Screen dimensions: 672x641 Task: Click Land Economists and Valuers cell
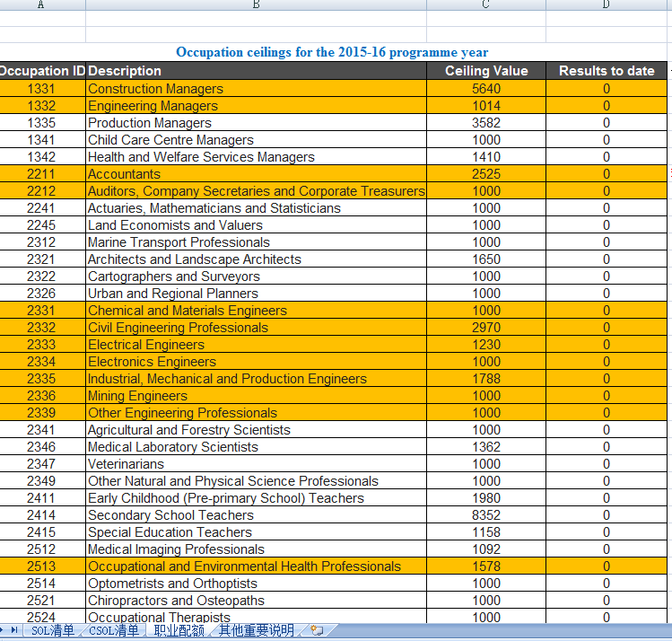(256, 225)
